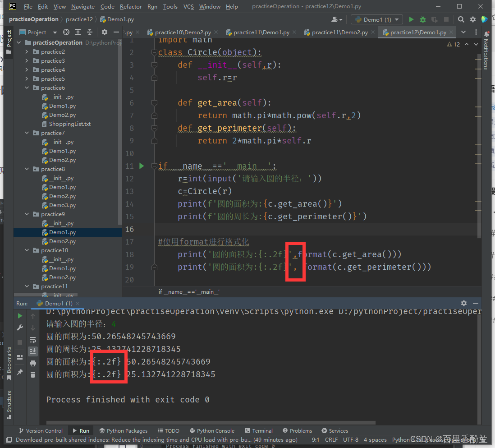Toggle soft-wrap in Run output
Image resolution: width=495 pixels, height=448 pixels.
pyautogui.click(x=33, y=340)
